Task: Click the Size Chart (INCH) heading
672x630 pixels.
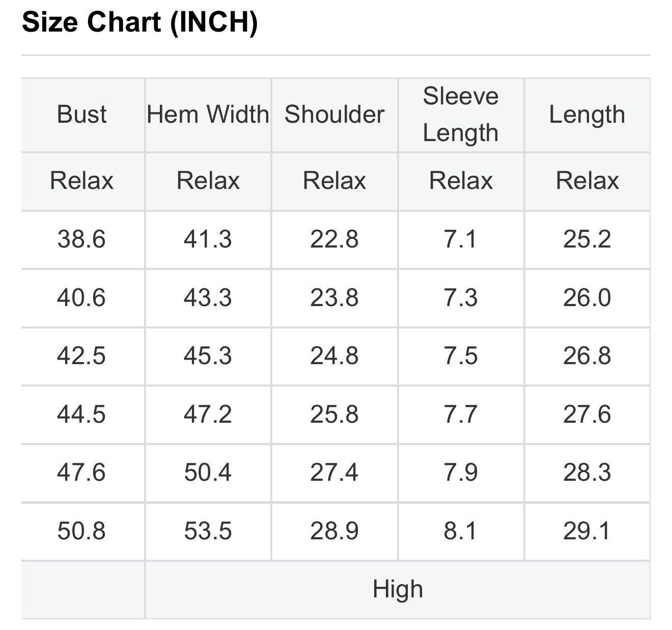Action: (x=139, y=22)
